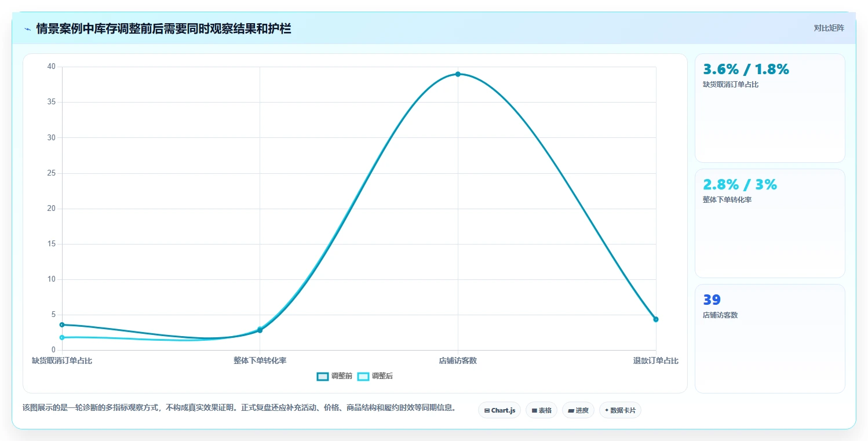The height and width of the screenshot is (441, 868).
Task: Open the 数据卡片 tag
Action: pyautogui.click(x=620, y=410)
